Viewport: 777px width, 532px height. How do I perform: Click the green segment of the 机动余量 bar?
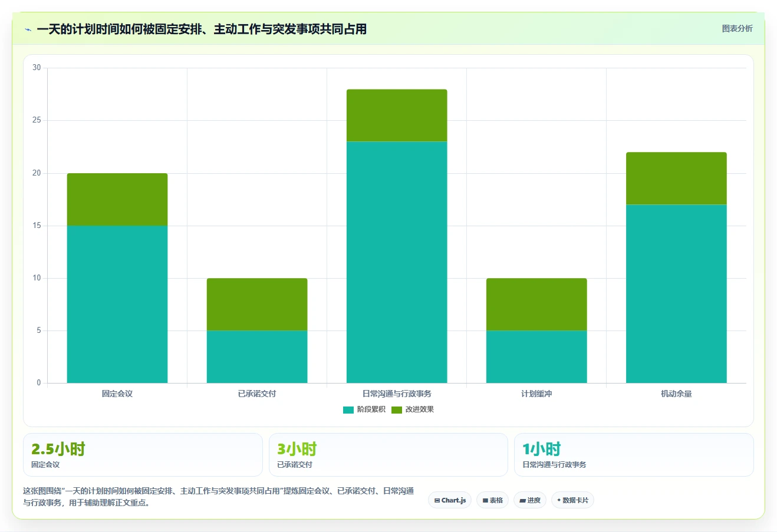[x=676, y=179]
